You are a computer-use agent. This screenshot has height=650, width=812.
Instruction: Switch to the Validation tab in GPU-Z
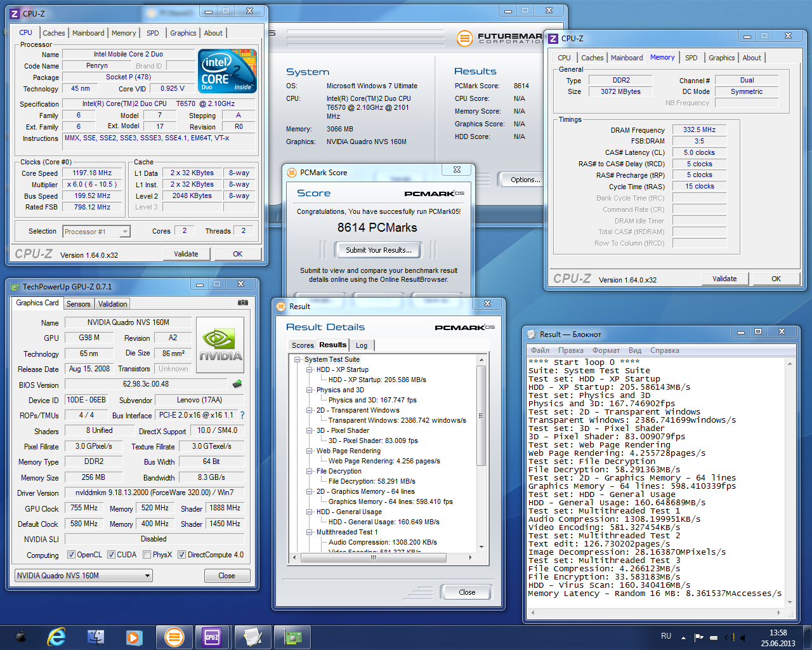pos(113,304)
